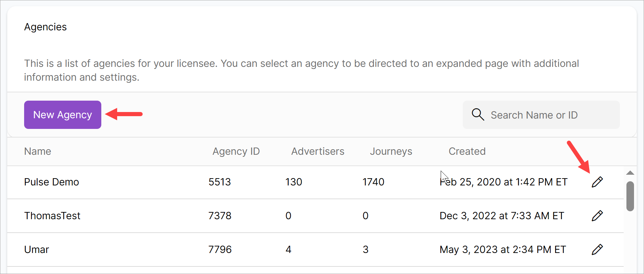This screenshot has width=644, height=274.
Task: Sort by the Agency ID column header
Action: (x=236, y=151)
